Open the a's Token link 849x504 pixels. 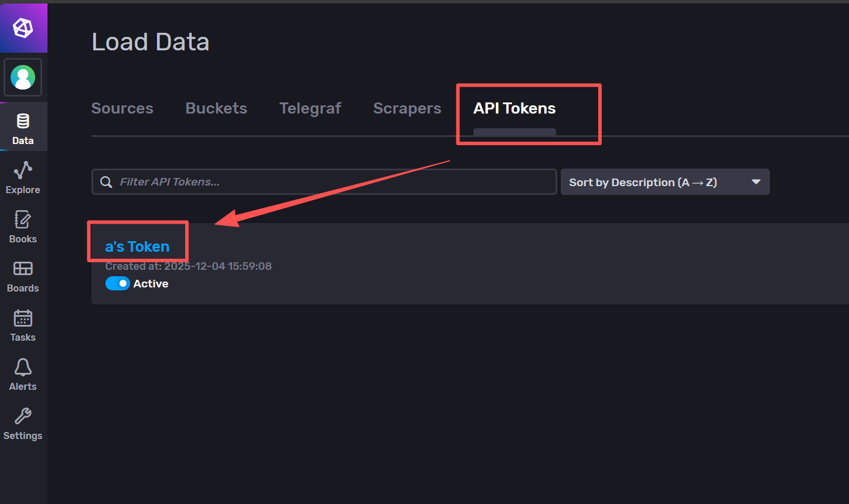[x=137, y=246]
